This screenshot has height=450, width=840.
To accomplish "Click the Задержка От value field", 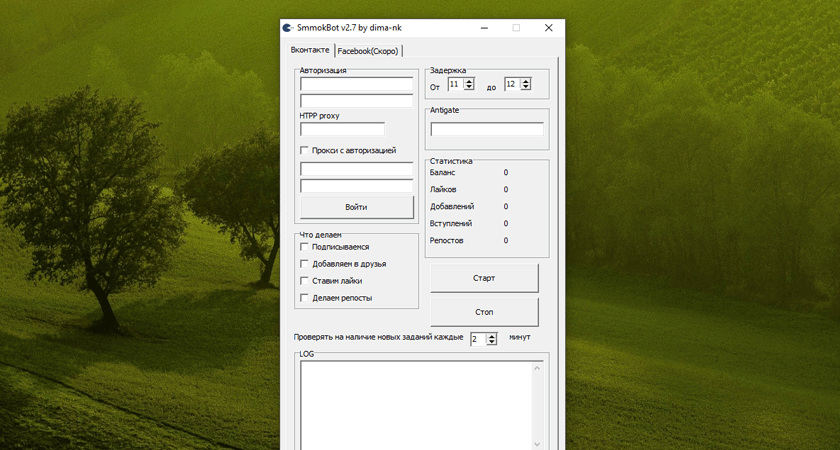I will click(456, 84).
